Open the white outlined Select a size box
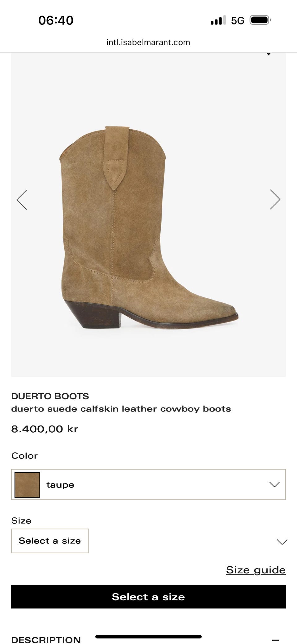This screenshot has height=644, width=297. [x=50, y=541]
